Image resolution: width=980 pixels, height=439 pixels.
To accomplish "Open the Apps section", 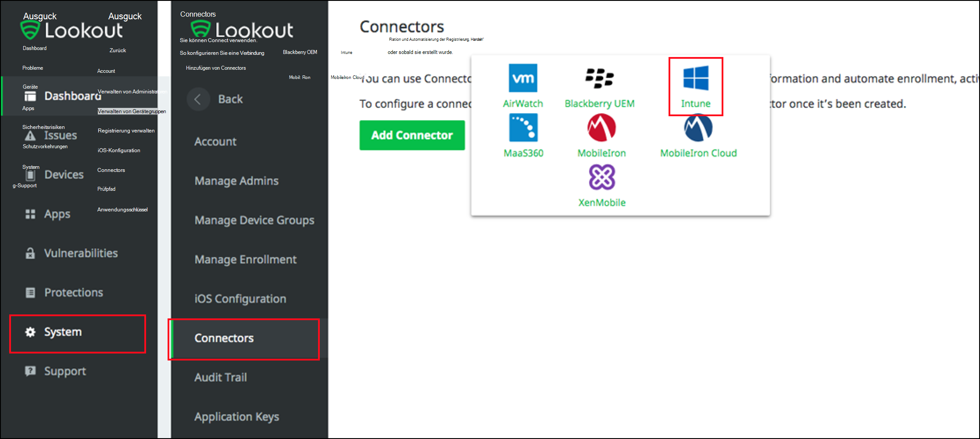I will [x=57, y=214].
